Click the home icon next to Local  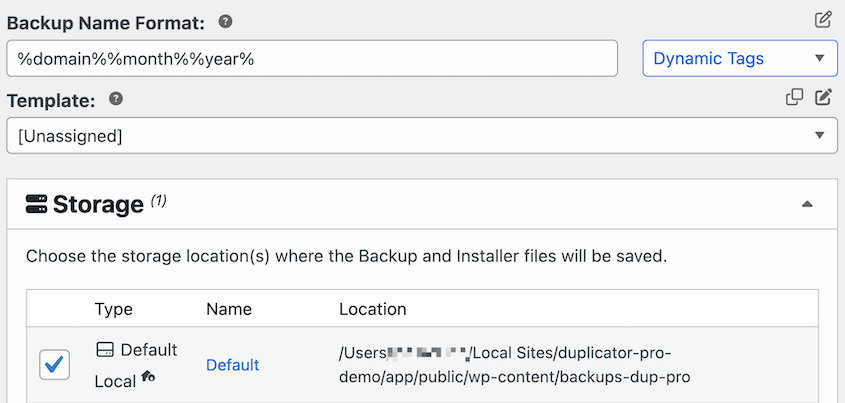148,377
